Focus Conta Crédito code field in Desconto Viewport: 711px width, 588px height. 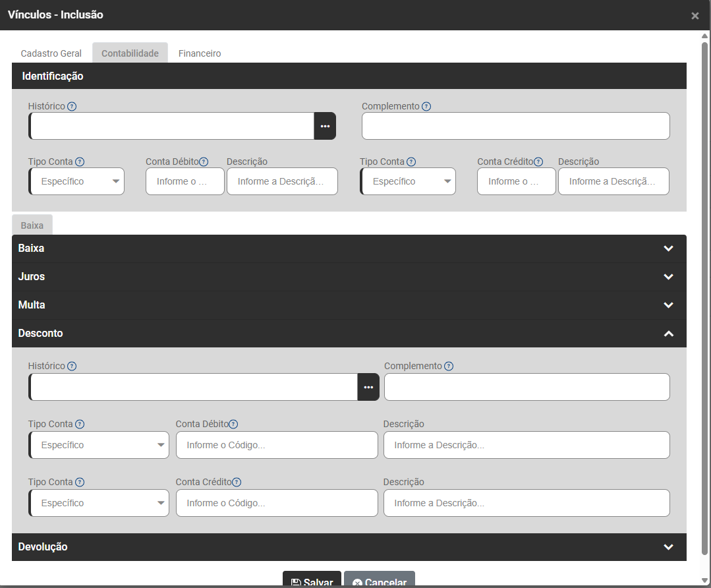click(277, 503)
